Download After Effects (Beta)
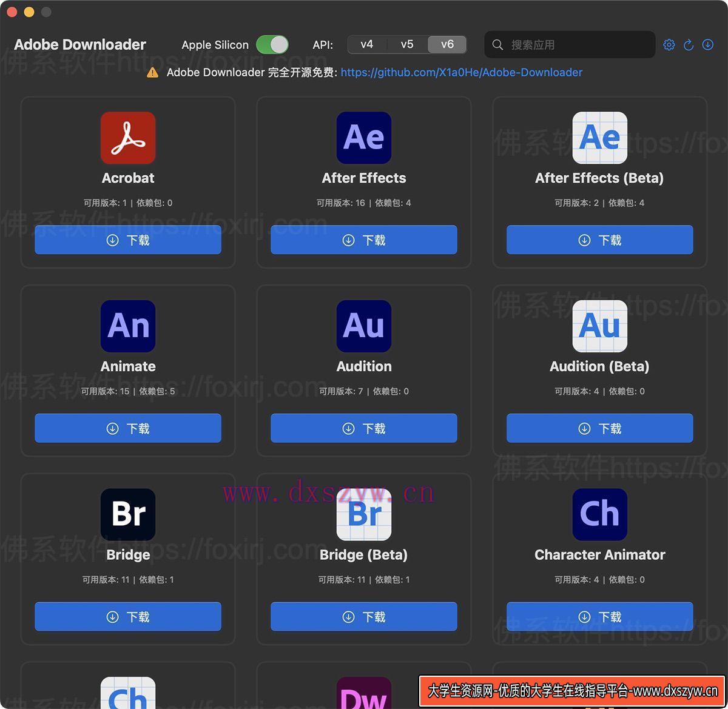 point(600,240)
